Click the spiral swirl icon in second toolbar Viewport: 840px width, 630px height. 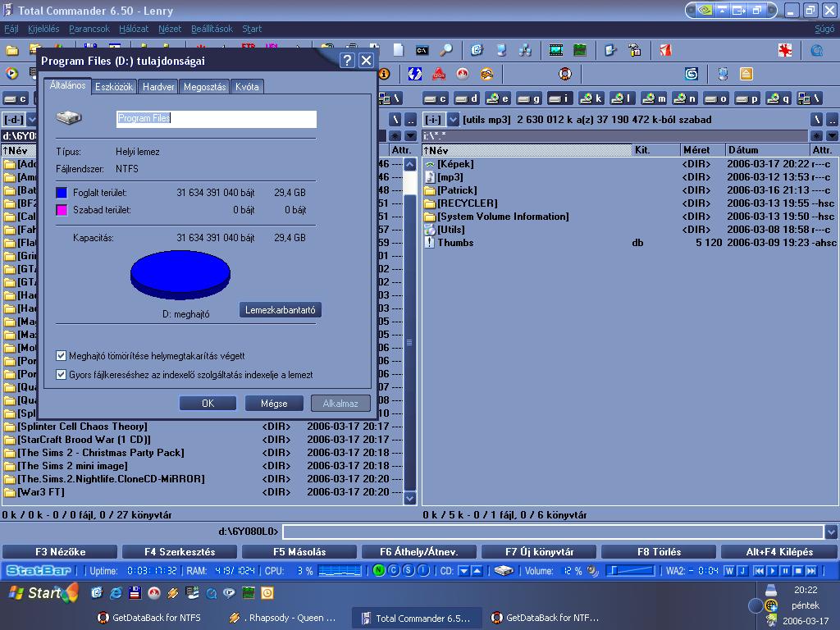pyautogui.click(x=692, y=74)
